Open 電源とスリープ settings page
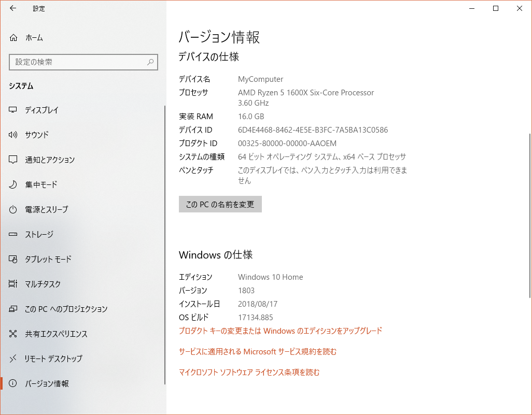Image resolution: width=532 pixels, height=415 pixels. pos(82,209)
